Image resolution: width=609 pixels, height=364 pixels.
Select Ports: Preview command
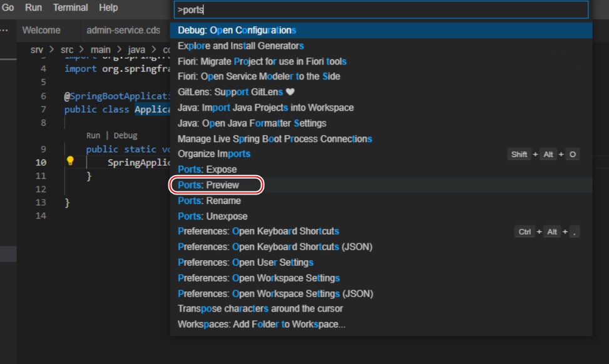coord(381,185)
